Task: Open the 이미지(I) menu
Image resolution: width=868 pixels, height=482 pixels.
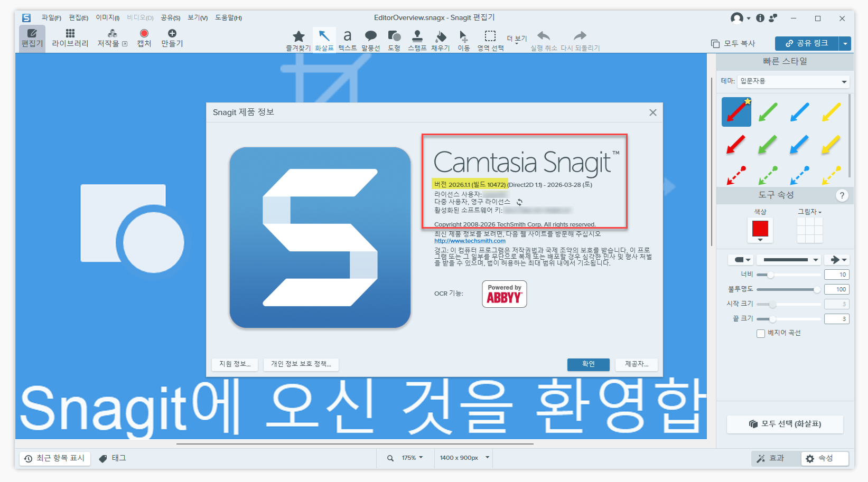Action: pyautogui.click(x=107, y=18)
